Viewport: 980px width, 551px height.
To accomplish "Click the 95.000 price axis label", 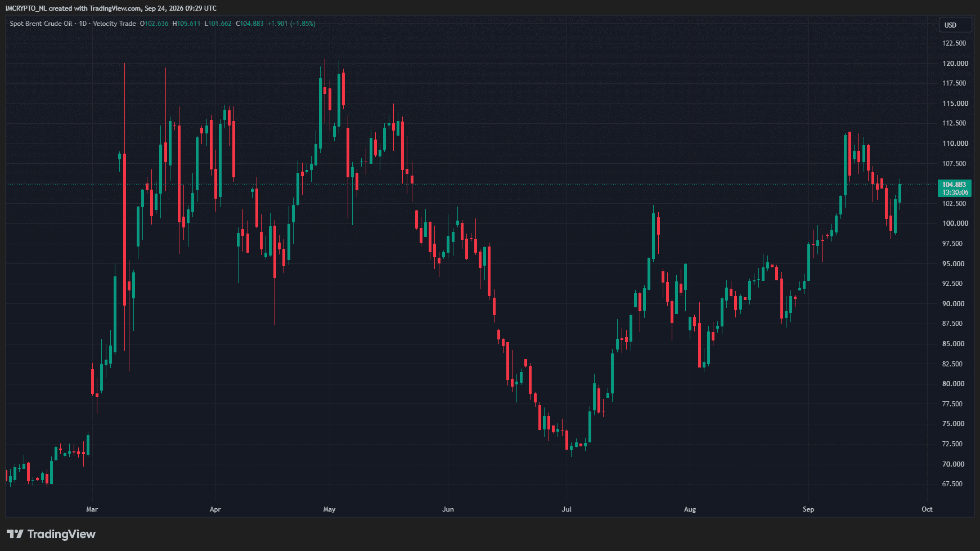I will click(x=954, y=264).
